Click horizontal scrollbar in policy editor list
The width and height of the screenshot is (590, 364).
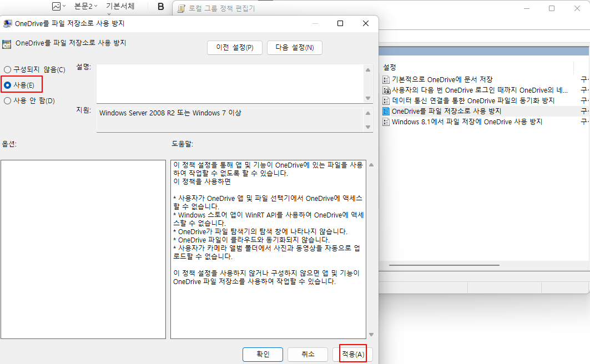point(444,265)
